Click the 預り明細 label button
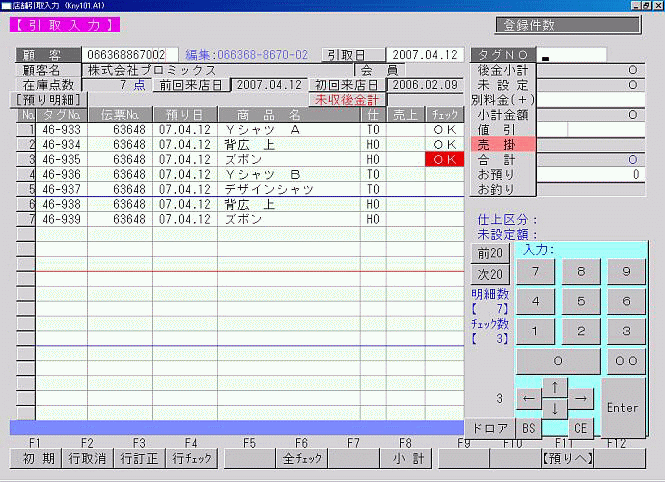The height and width of the screenshot is (482, 665). [48, 100]
